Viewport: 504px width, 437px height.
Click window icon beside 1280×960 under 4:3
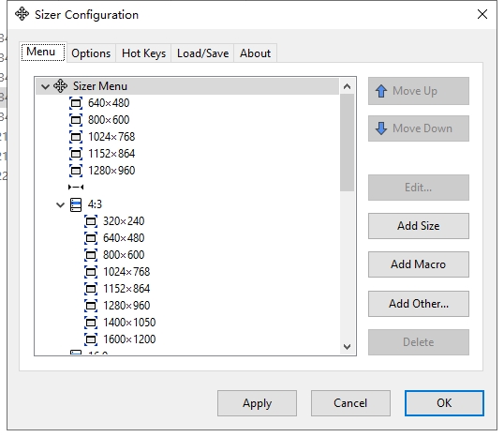tap(91, 306)
